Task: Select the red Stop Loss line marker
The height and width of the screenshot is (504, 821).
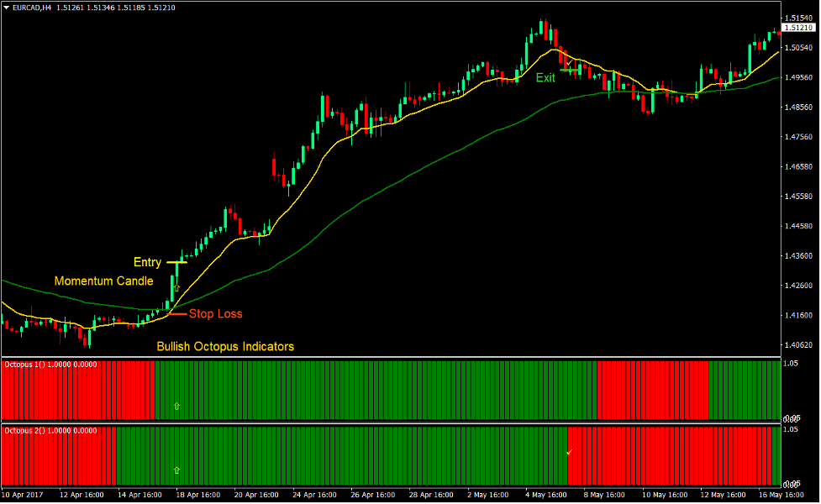Action: tap(176, 313)
